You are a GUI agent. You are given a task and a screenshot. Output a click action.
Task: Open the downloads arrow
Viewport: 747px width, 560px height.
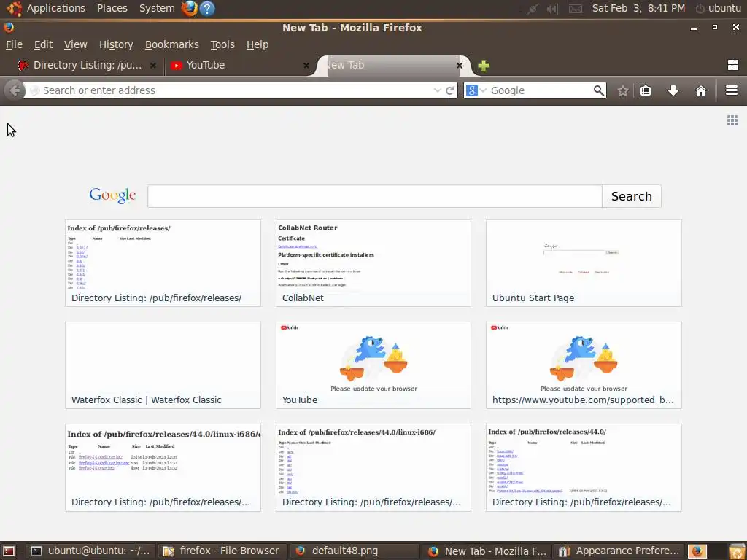coord(673,90)
